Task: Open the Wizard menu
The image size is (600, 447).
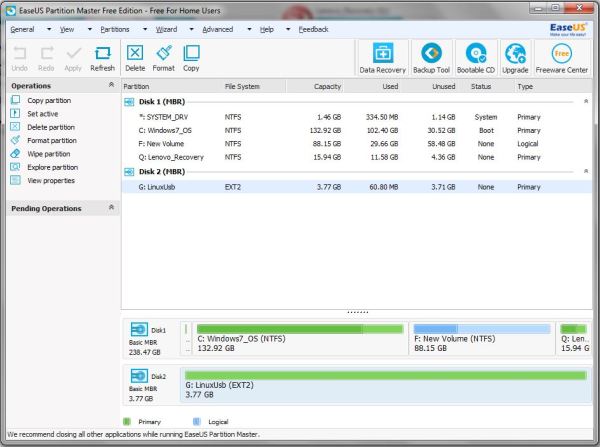Action: coord(166,29)
